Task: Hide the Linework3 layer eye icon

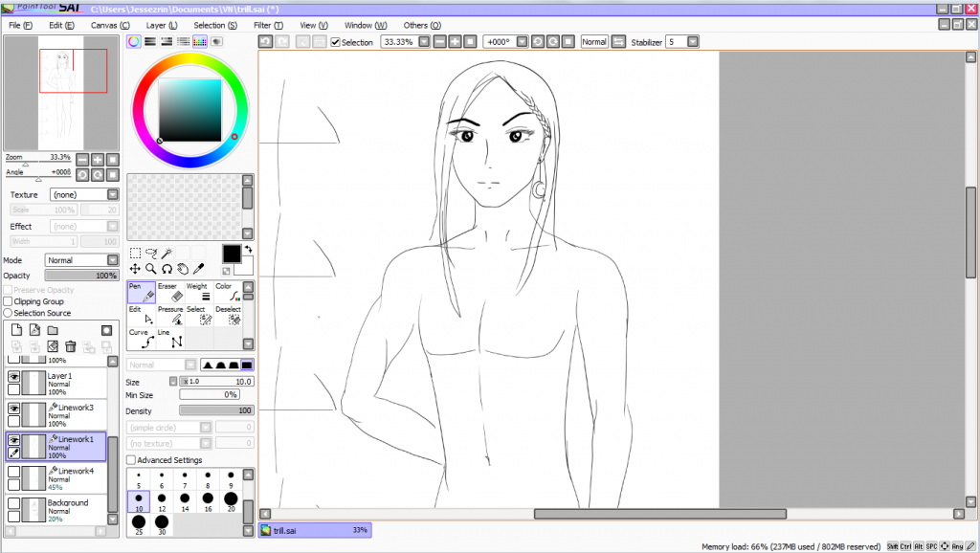Action: coord(14,409)
